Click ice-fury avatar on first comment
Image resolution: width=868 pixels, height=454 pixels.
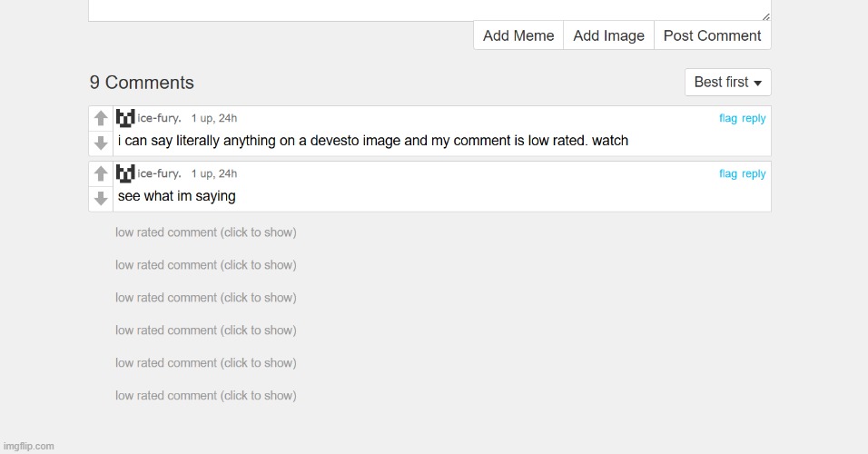point(125,118)
